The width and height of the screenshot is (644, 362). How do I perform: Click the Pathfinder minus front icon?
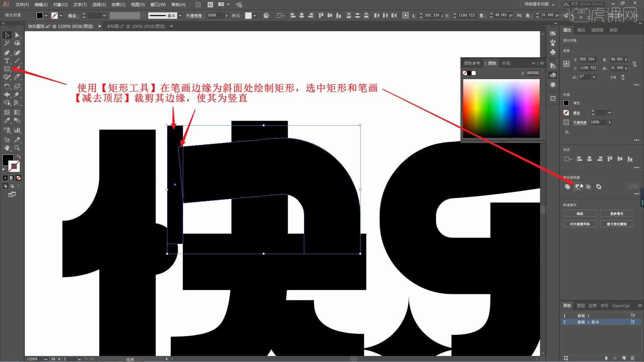point(578,186)
